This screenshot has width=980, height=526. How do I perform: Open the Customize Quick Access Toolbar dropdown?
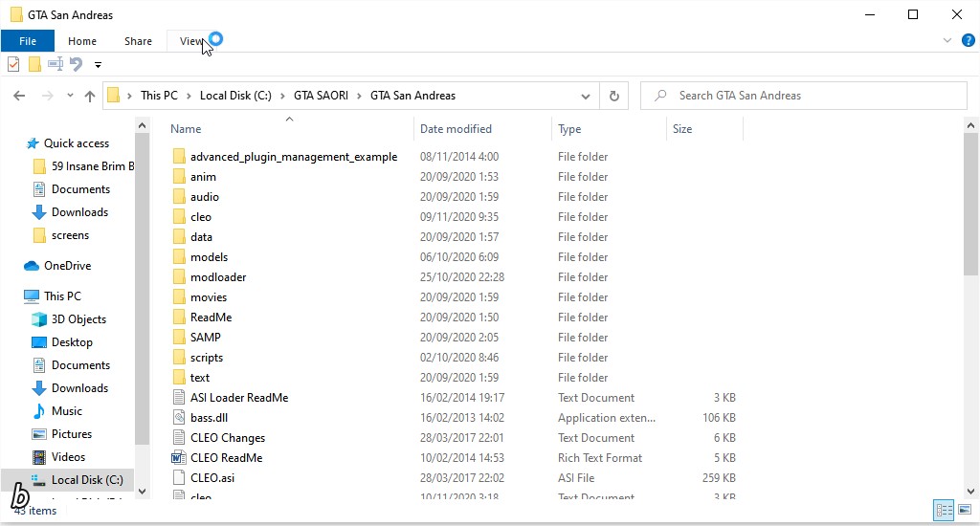click(98, 64)
